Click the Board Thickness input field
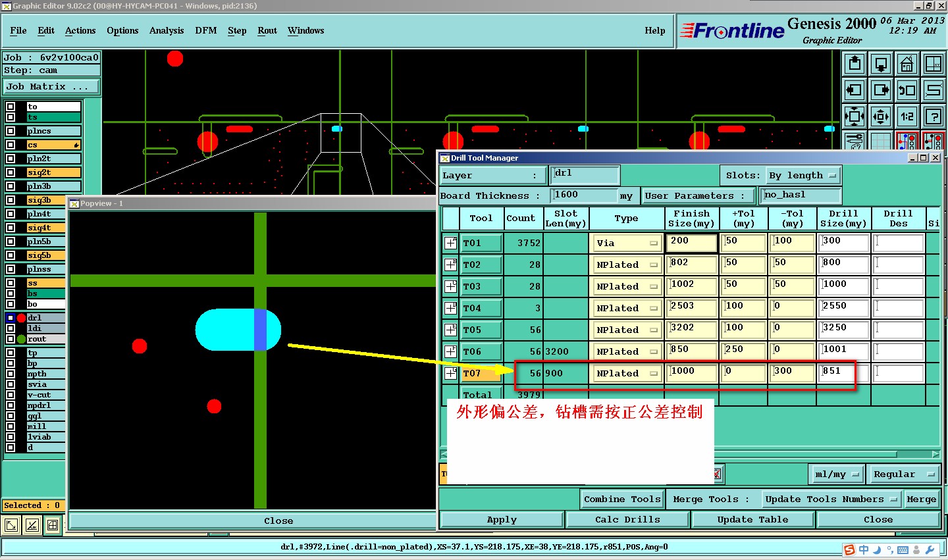The image size is (948, 560). (584, 195)
